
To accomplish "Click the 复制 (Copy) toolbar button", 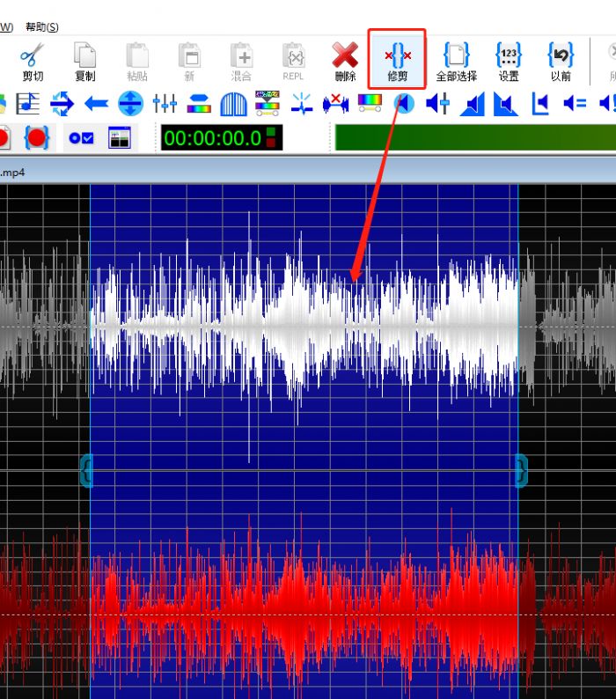I will pyautogui.click(x=84, y=61).
